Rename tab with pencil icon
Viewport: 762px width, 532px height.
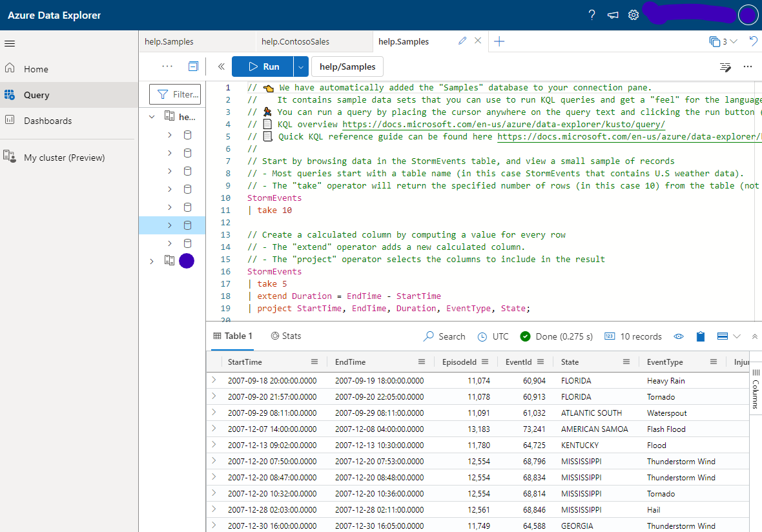click(x=462, y=41)
